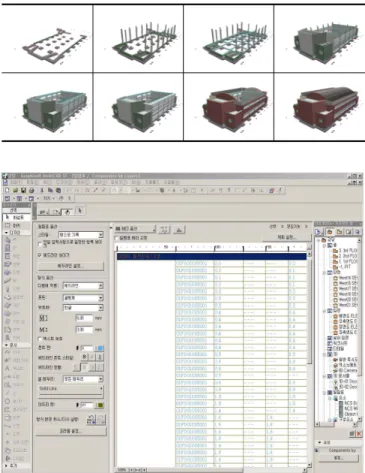Click the settings button at options panel bottom

71,431
